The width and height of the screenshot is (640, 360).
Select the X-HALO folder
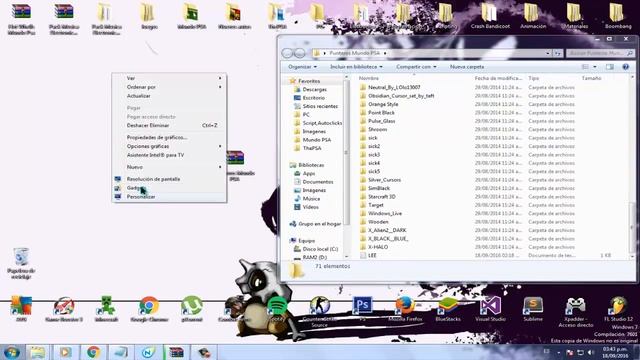point(378,247)
